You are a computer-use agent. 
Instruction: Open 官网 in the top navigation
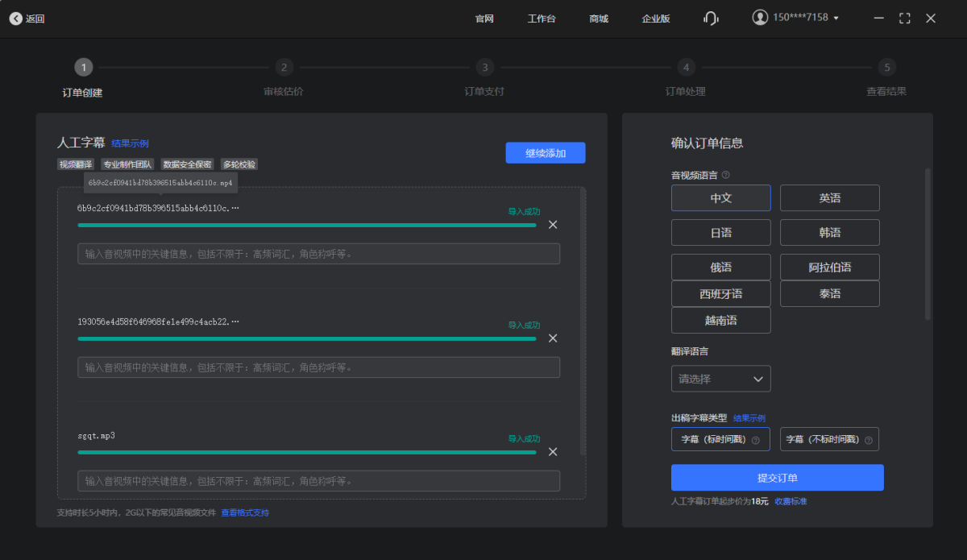pos(484,19)
